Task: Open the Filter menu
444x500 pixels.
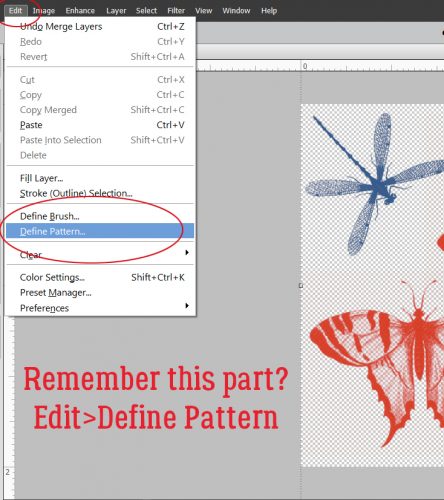Action: pyautogui.click(x=176, y=11)
